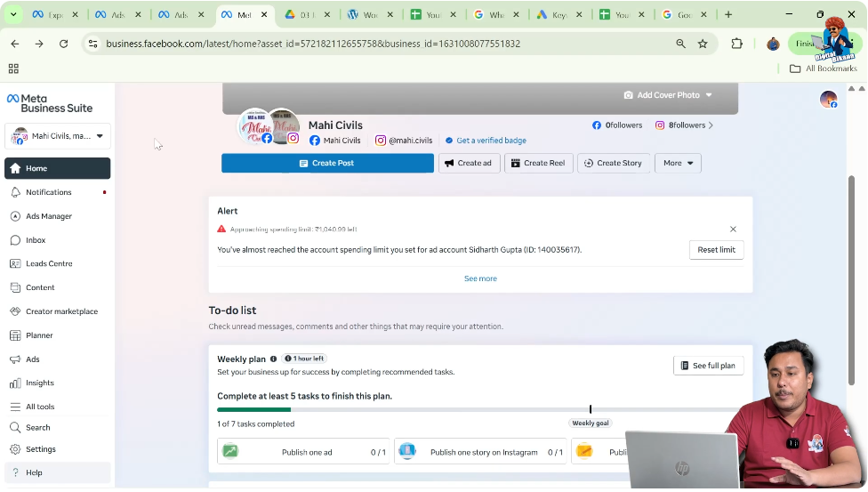The height and width of the screenshot is (492, 868).
Task: Open the tab search dropdown arrow
Action: [x=13, y=15]
